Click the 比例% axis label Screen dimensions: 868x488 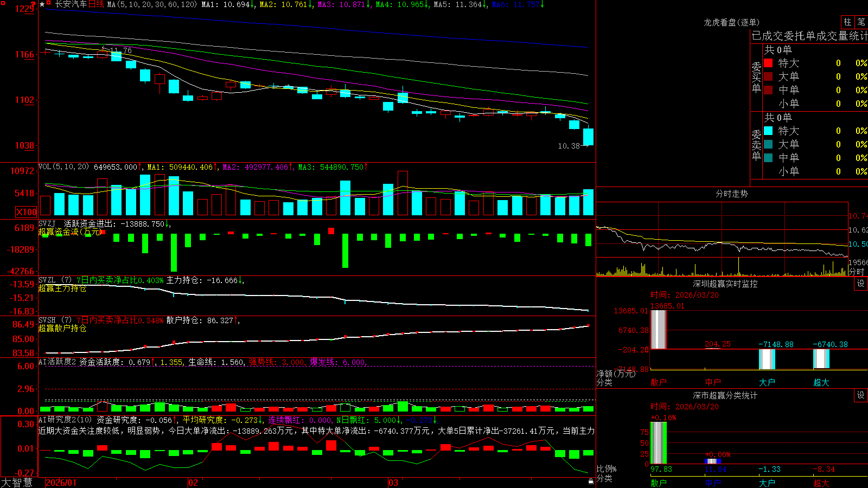click(607, 468)
